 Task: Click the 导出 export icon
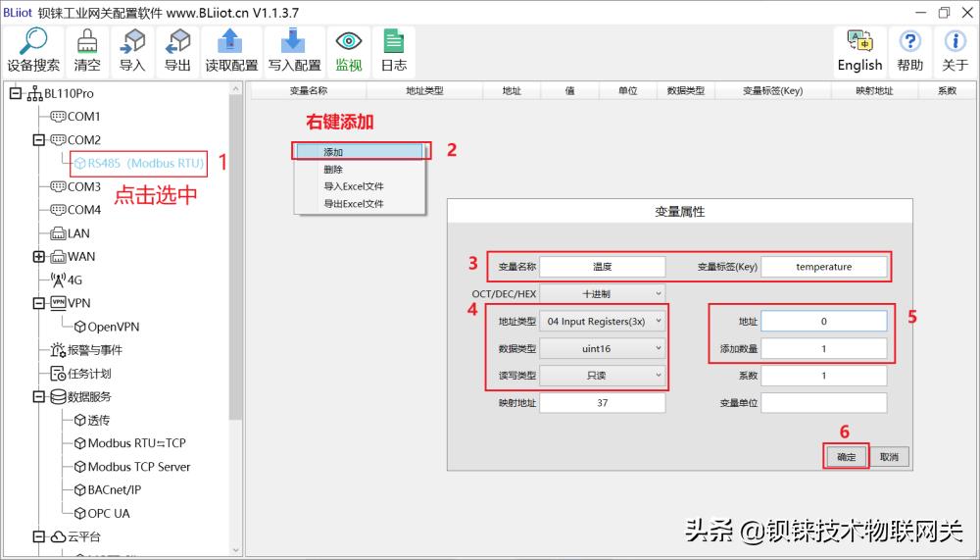(x=177, y=42)
